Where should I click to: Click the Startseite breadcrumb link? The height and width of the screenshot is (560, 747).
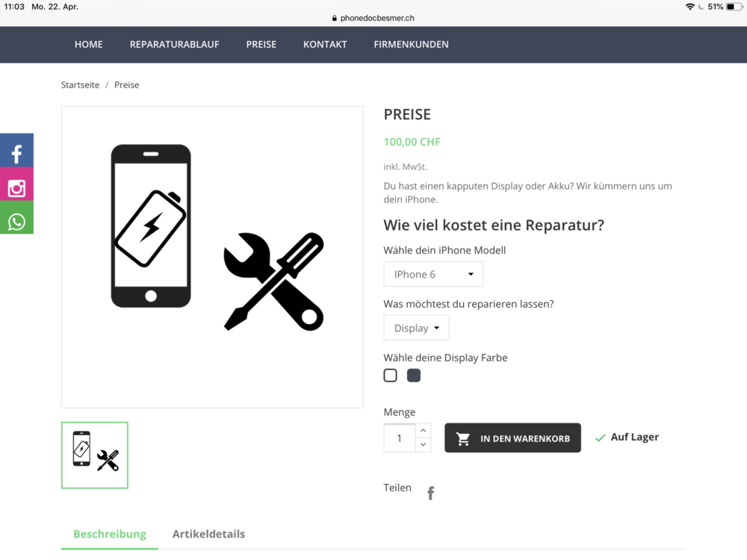tap(80, 85)
